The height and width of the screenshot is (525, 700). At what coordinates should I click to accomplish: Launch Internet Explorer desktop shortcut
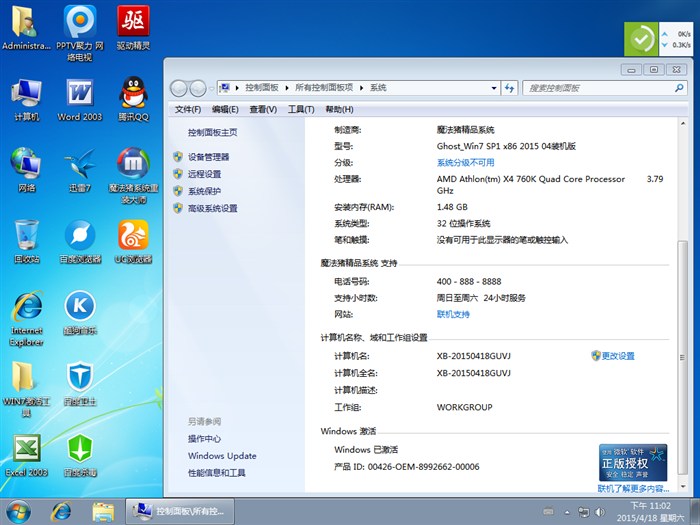pyautogui.click(x=26, y=318)
